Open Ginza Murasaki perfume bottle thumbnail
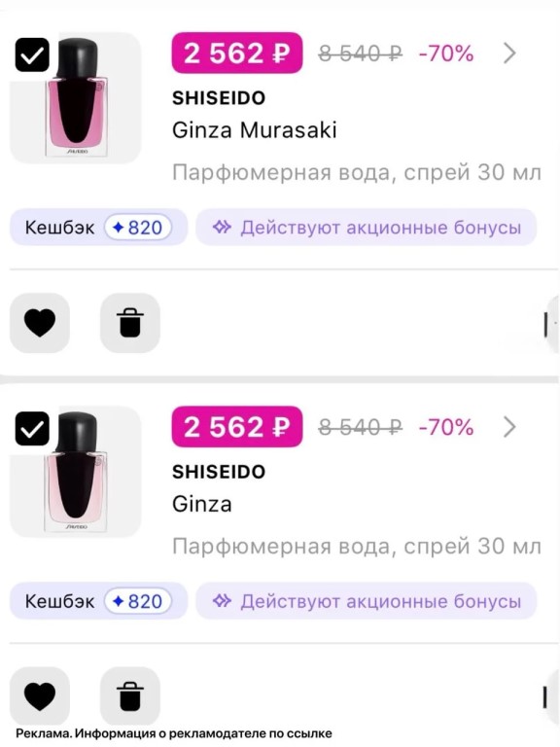 pyautogui.click(x=76, y=97)
